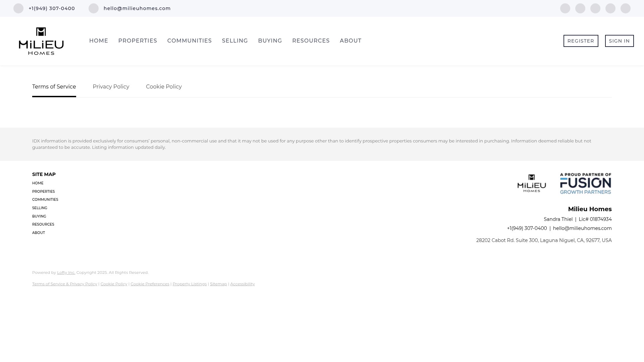
Task: Click the footer email hello@milieuhomes.com
Action: click(x=582, y=228)
